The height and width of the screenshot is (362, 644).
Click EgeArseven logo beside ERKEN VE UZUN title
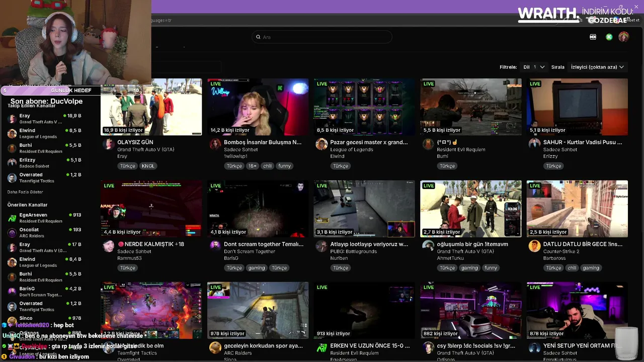[x=321, y=348]
